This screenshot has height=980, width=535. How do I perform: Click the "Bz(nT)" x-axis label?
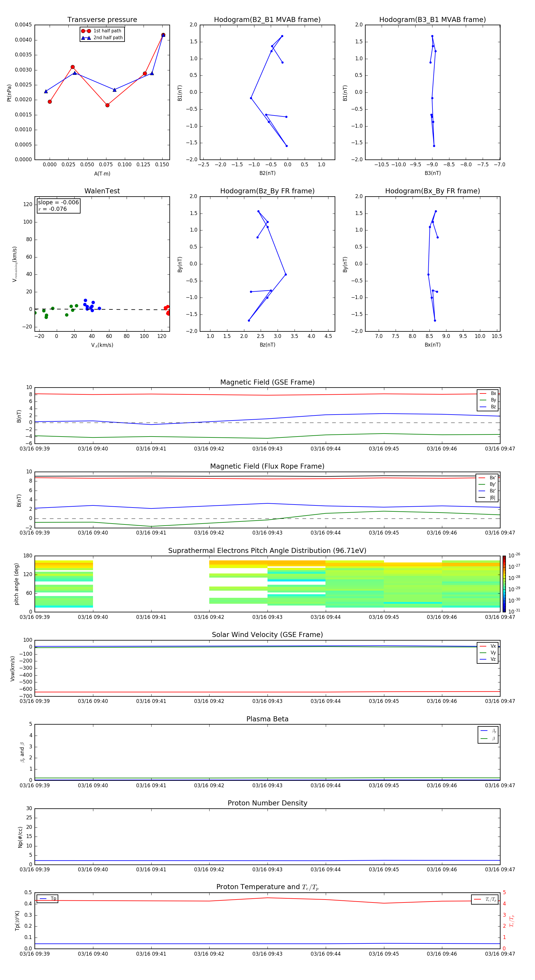coord(267,345)
